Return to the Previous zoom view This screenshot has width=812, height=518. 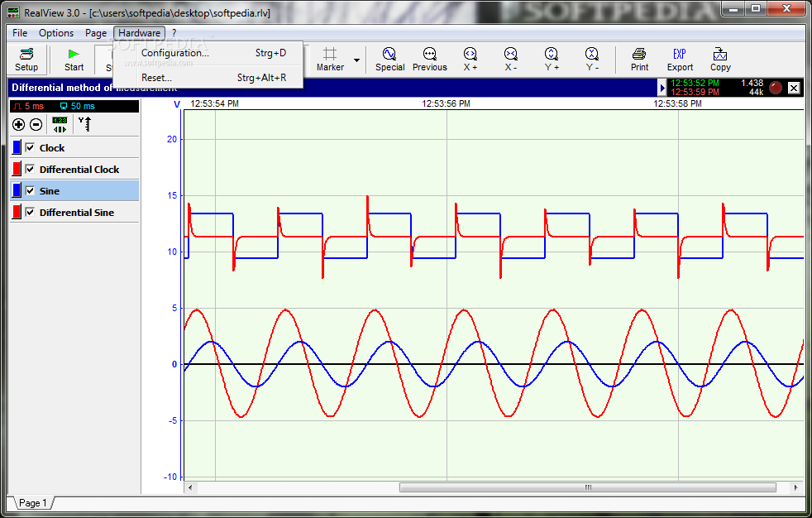tap(429, 60)
